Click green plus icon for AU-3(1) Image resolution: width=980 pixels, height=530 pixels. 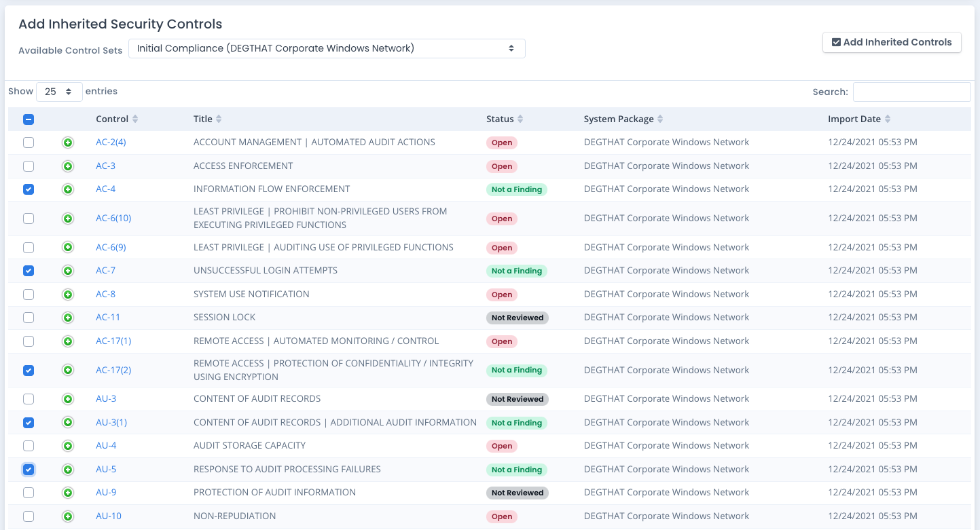tap(68, 423)
